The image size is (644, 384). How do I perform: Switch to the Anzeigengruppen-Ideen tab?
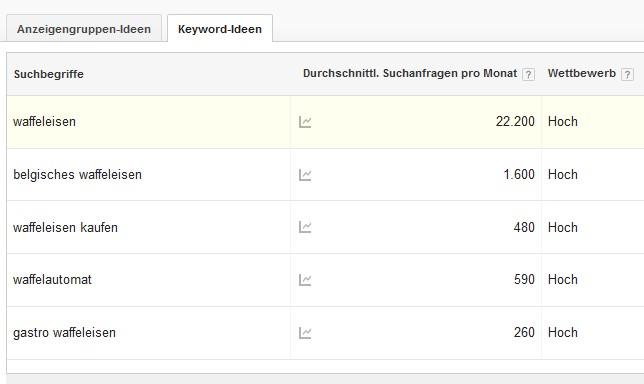coord(84,29)
